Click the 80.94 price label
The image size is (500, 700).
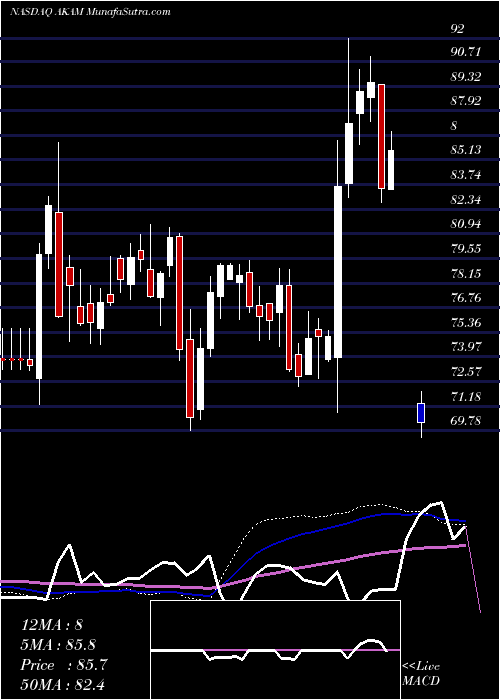click(x=466, y=224)
